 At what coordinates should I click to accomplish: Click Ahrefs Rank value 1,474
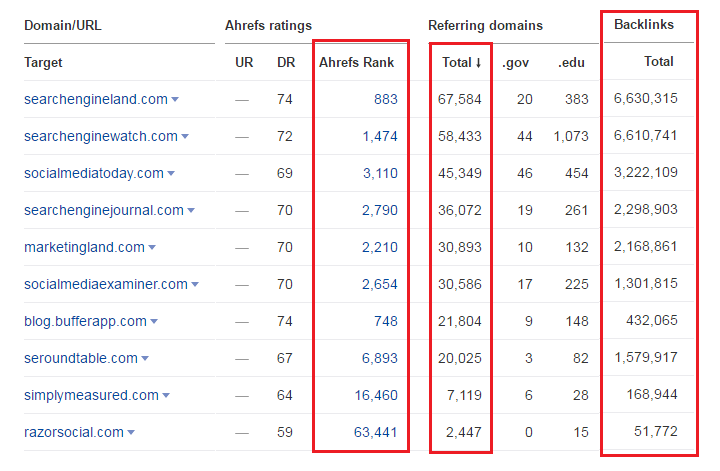380,136
